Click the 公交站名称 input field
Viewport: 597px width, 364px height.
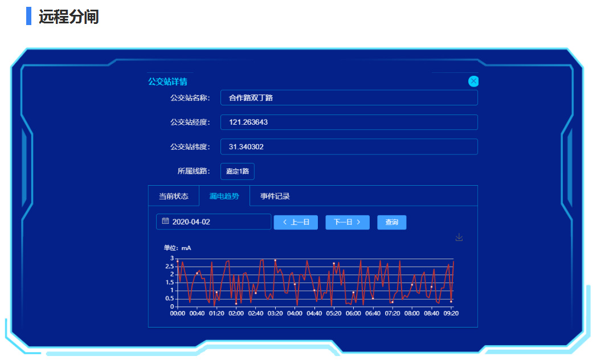click(349, 98)
